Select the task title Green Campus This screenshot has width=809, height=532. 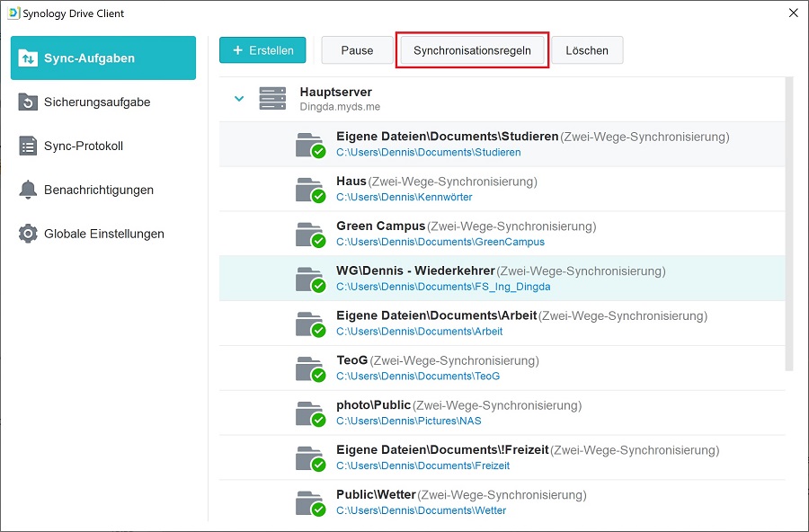tap(381, 226)
